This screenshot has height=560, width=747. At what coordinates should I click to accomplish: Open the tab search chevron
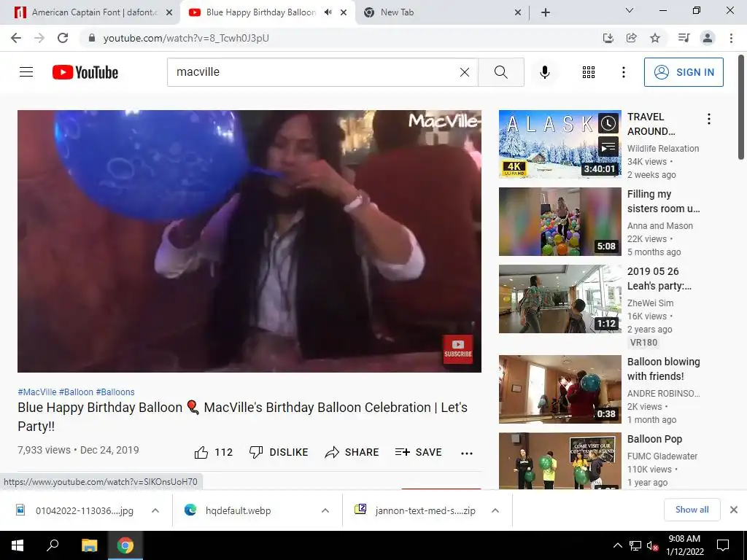pyautogui.click(x=630, y=11)
